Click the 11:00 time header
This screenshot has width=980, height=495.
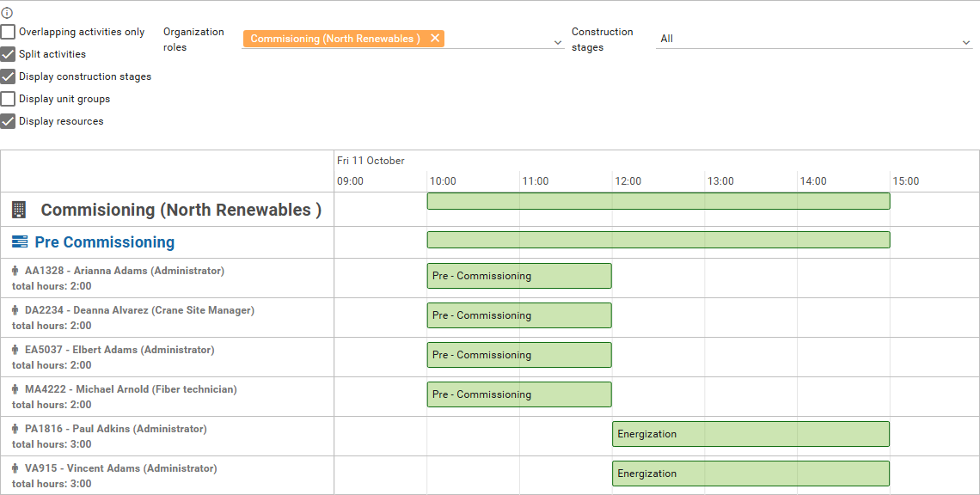pyautogui.click(x=536, y=181)
